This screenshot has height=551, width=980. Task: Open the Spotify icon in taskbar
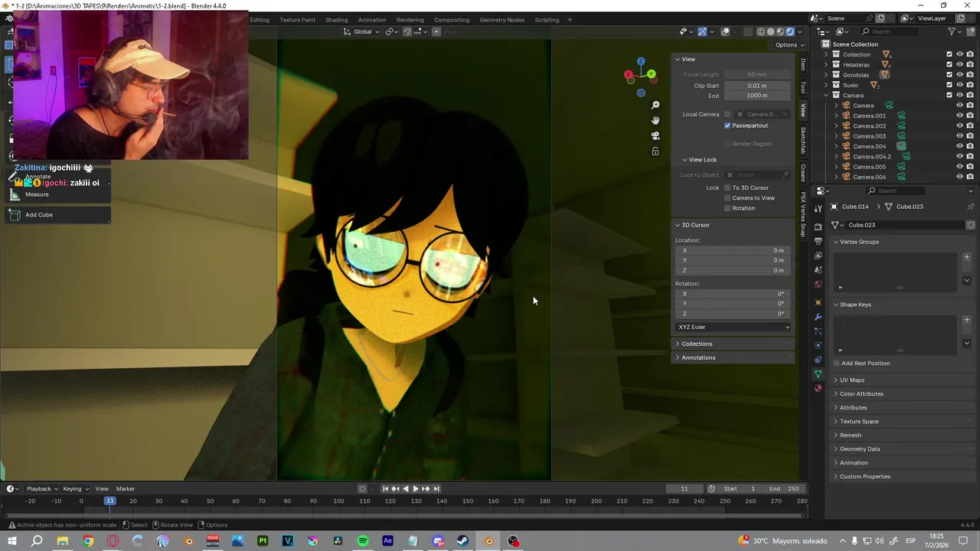pos(363,541)
